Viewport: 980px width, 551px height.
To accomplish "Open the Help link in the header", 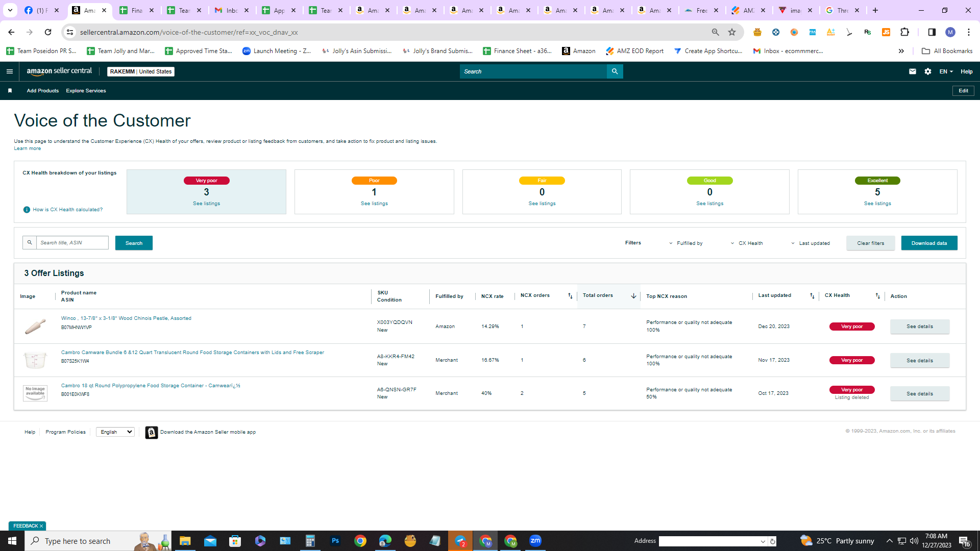I will click(x=966, y=71).
